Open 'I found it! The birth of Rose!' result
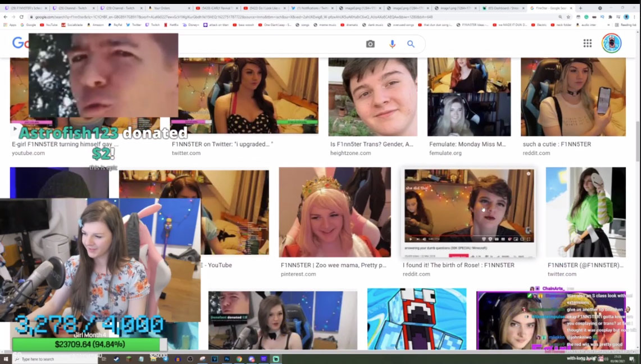The width and height of the screenshot is (641, 364). (458, 265)
